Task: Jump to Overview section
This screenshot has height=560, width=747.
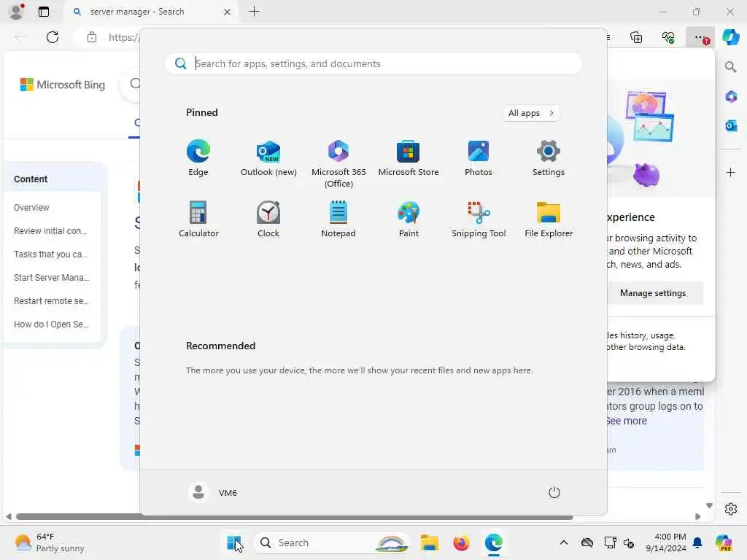Action: coord(31,208)
